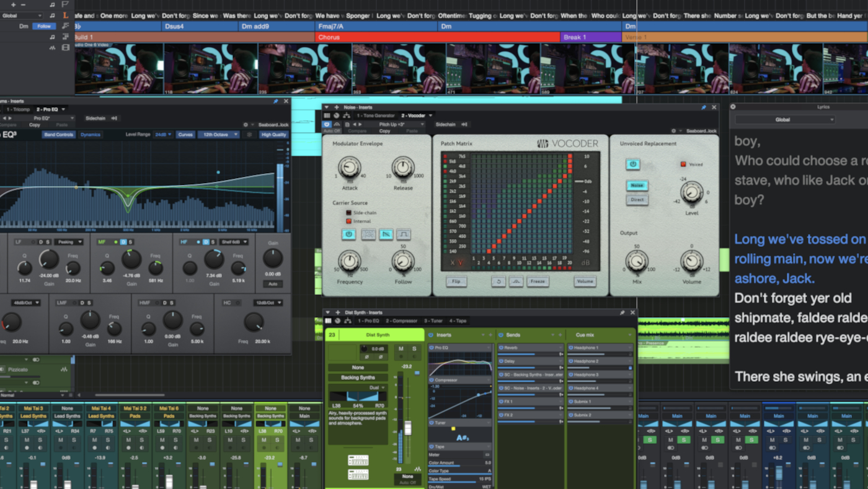Switch to 1 - Tricomp tab

point(19,109)
